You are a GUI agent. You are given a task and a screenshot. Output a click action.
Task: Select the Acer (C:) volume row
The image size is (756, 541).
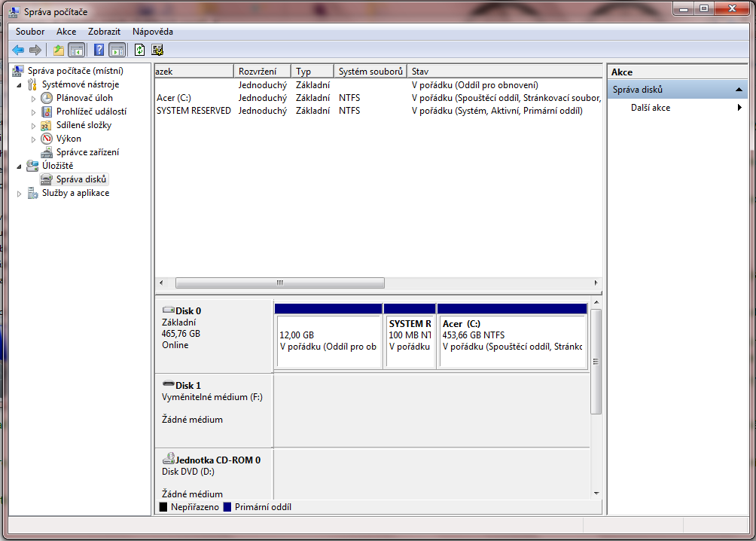[x=379, y=98]
